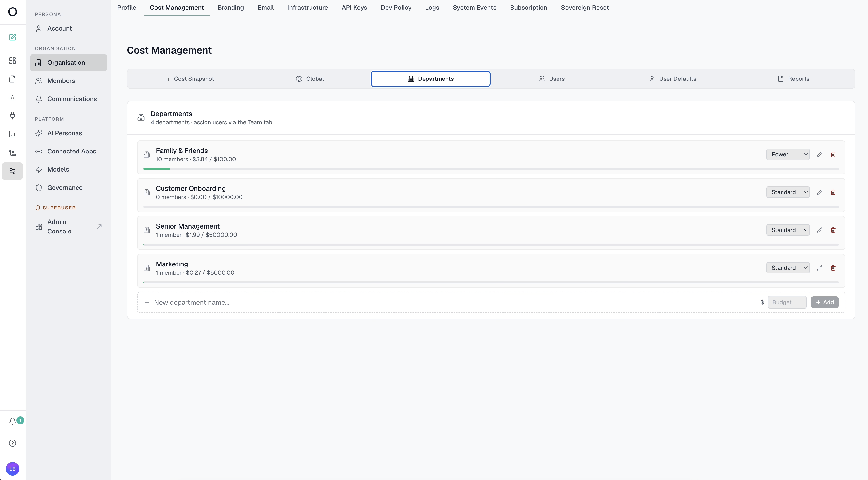This screenshot has width=868, height=480.
Task: Open Connected Apps in sidebar
Action: point(68,152)
